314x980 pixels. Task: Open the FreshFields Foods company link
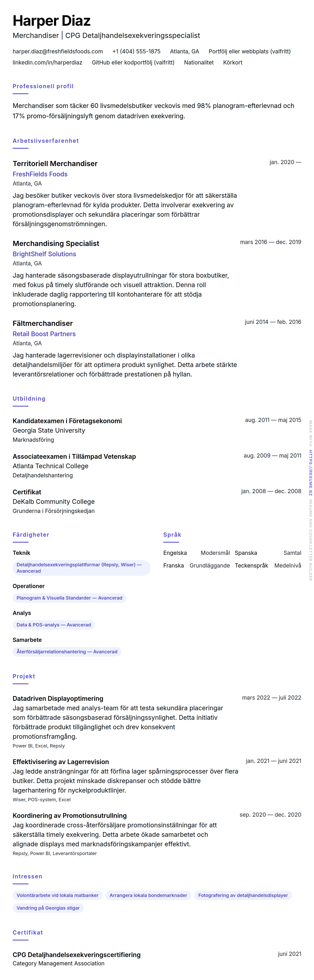tap(40, 174)
